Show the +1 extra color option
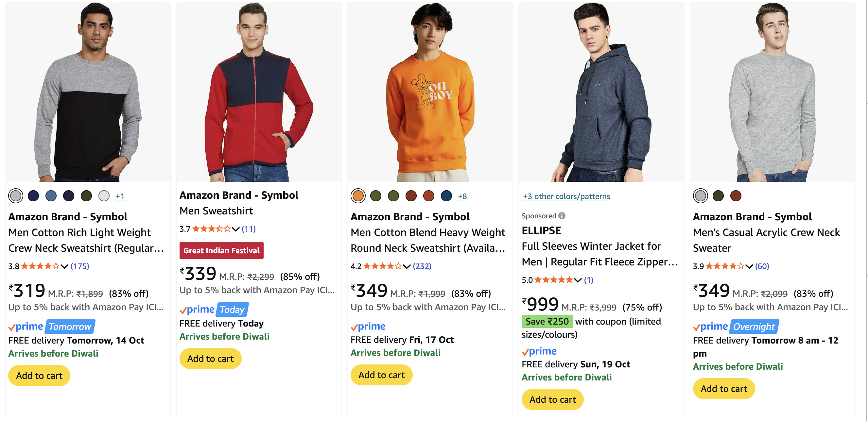The width and height of the screenshot is (868, 421). tap(120, 196)
